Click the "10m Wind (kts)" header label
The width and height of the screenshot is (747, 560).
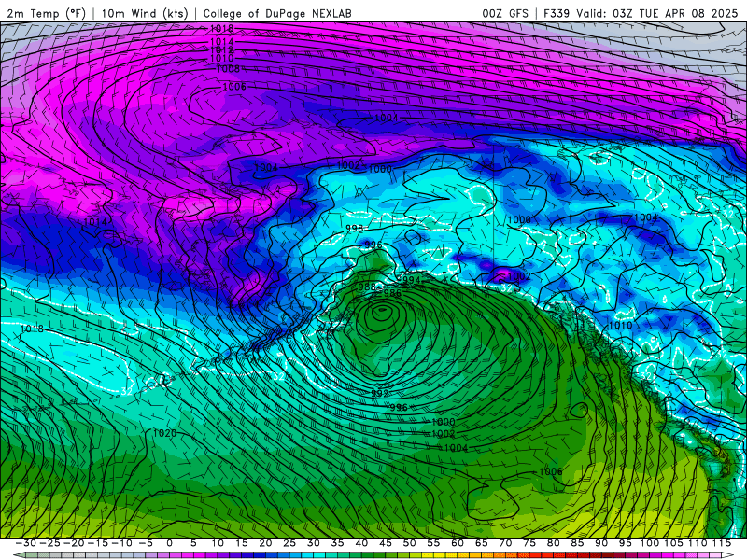[x=145, y=13]
